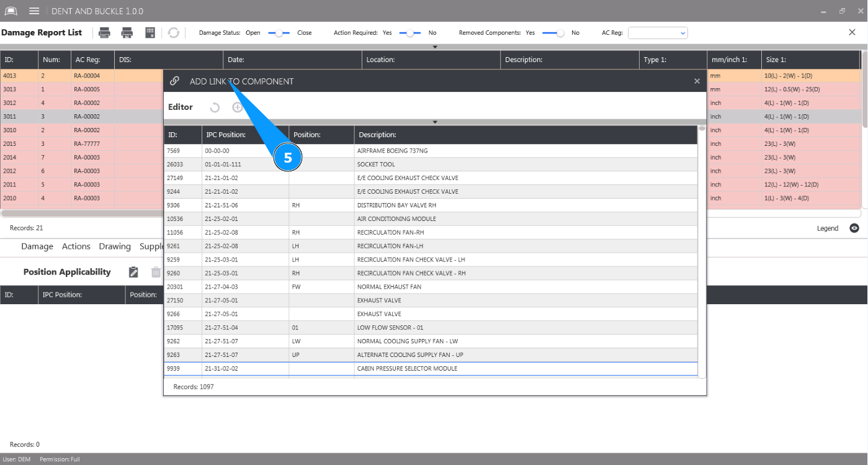Click the Size 1 column header

point(811,60)
